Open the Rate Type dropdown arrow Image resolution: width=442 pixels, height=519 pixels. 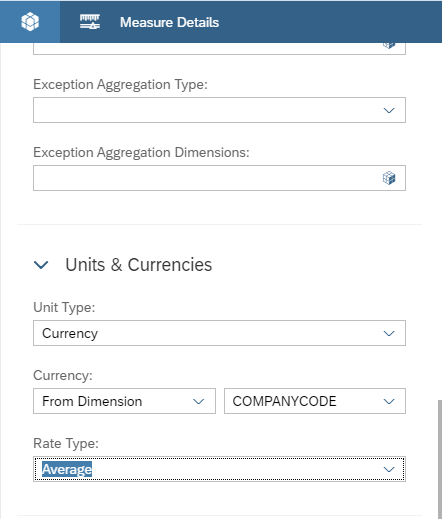(389, 469)
